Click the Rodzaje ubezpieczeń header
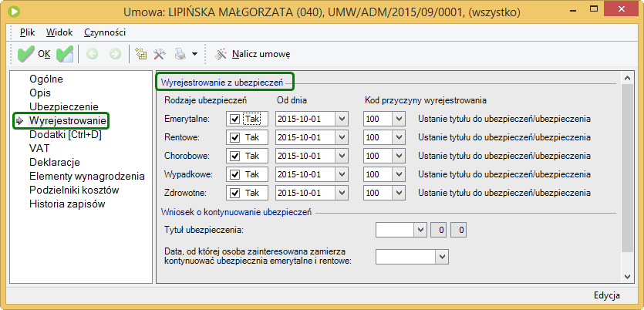Image resolution: width=644 pixels, height=310 pixels. [x=205, y=100]
